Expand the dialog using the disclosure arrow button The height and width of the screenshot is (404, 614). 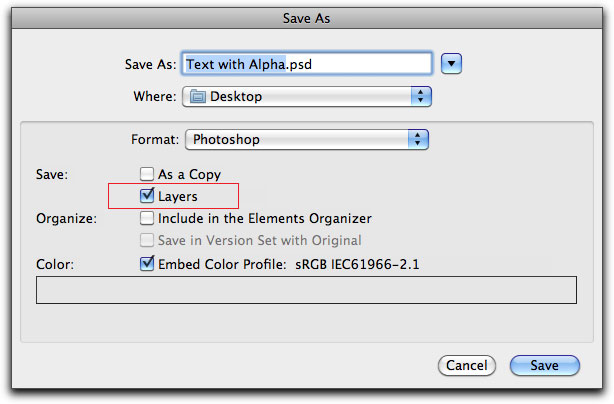pos(451,63)
